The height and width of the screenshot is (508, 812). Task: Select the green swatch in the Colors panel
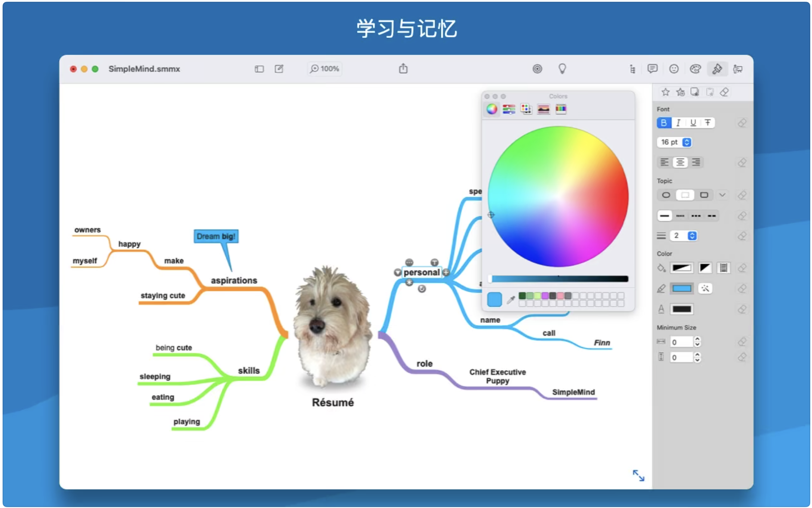point(522,296)
